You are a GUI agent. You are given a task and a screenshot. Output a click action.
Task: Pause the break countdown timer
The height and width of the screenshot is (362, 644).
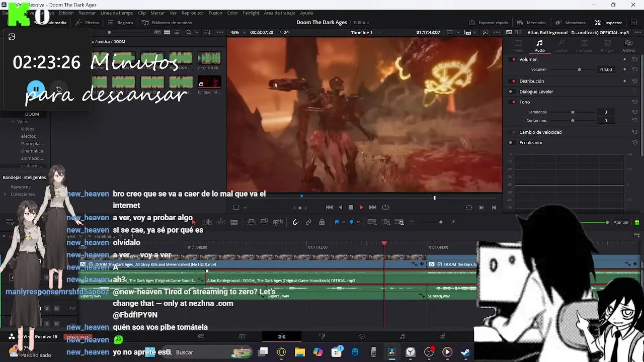[36, 89]
